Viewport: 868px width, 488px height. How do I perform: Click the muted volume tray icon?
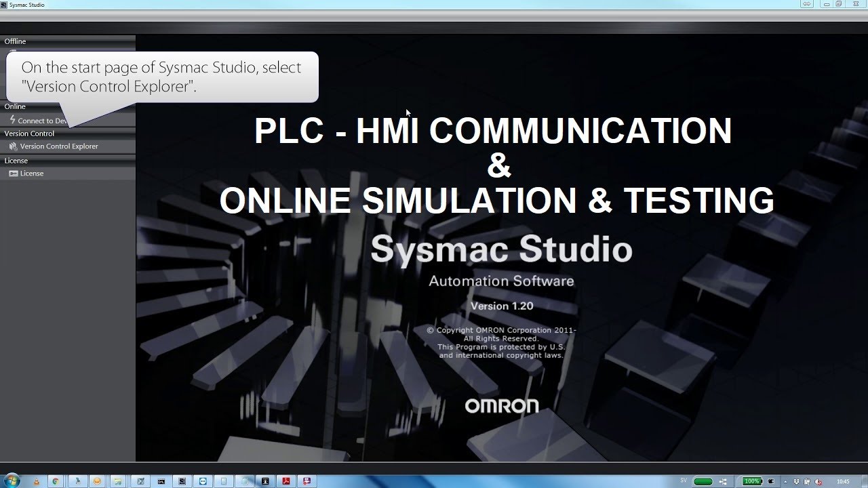[x=818, y=482]
